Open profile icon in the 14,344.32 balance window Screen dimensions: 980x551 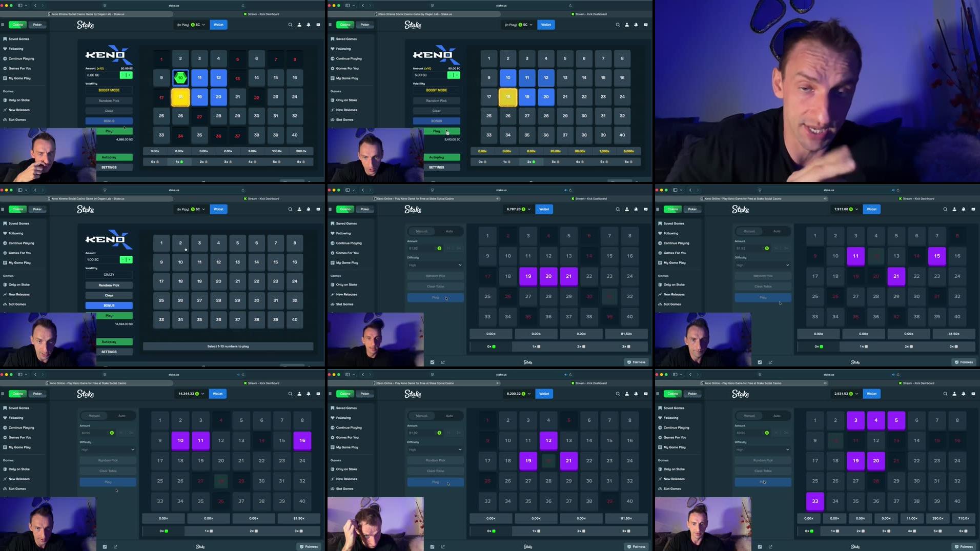(x=299, y=394)
